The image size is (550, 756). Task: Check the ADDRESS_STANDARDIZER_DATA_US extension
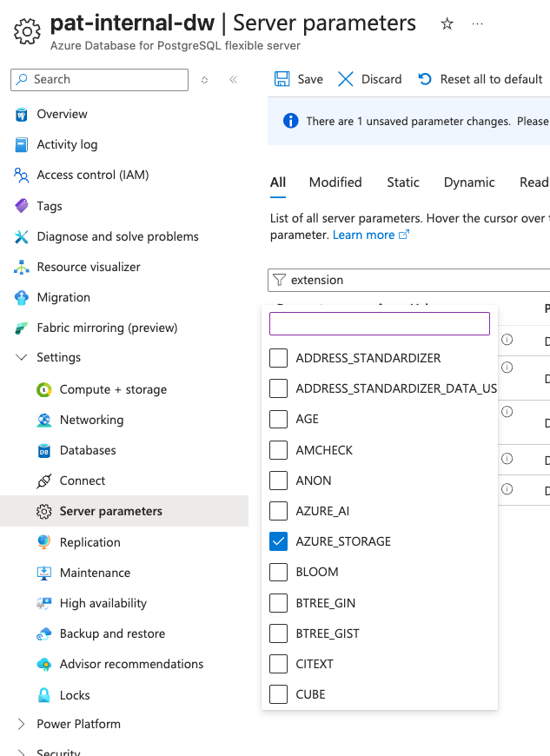tap(278, 388)
